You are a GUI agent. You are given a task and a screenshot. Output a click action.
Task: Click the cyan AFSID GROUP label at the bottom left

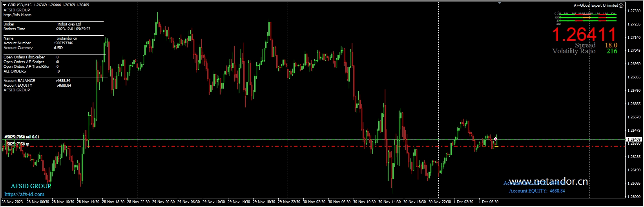coord(31,186)
